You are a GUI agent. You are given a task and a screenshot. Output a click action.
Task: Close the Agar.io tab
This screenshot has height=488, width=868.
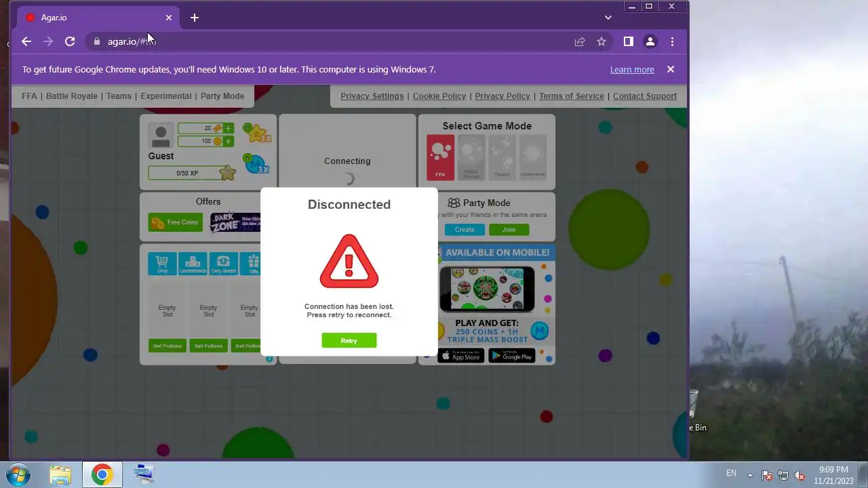pyautogui.click(x=169, y=18)
